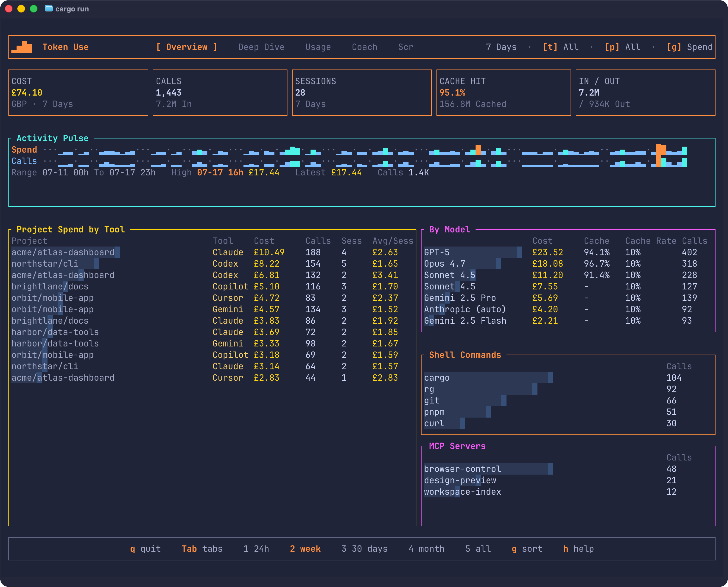Click the COST card value £74.10
728x587 pixels.
(x=27, y=93)
